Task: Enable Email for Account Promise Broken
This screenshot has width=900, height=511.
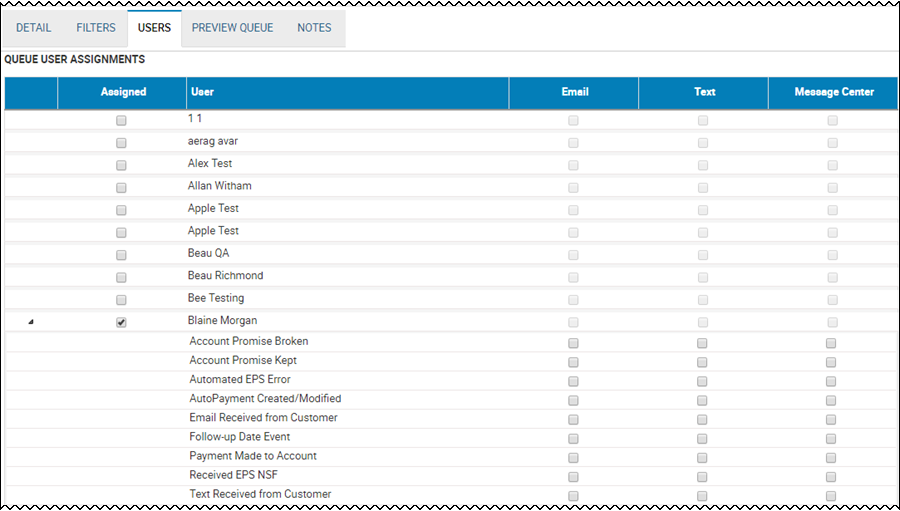Action: point(573,343)
